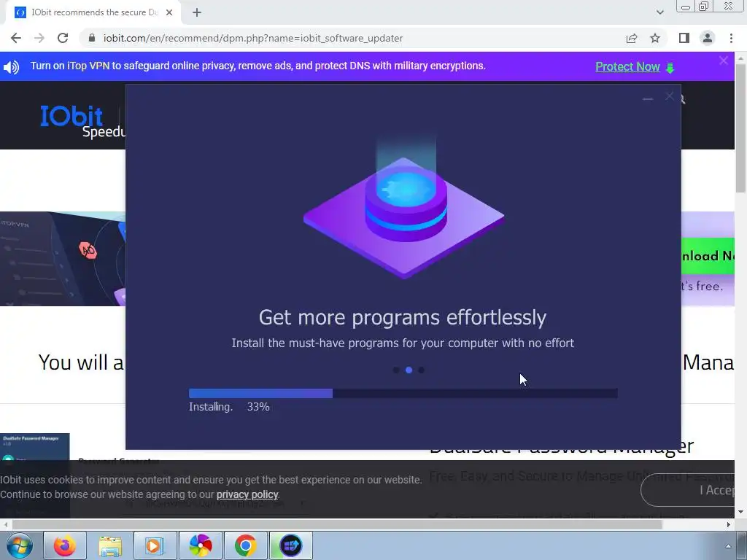
Task: Launch Firefox from the taskbar
Action: click(65, 545)
